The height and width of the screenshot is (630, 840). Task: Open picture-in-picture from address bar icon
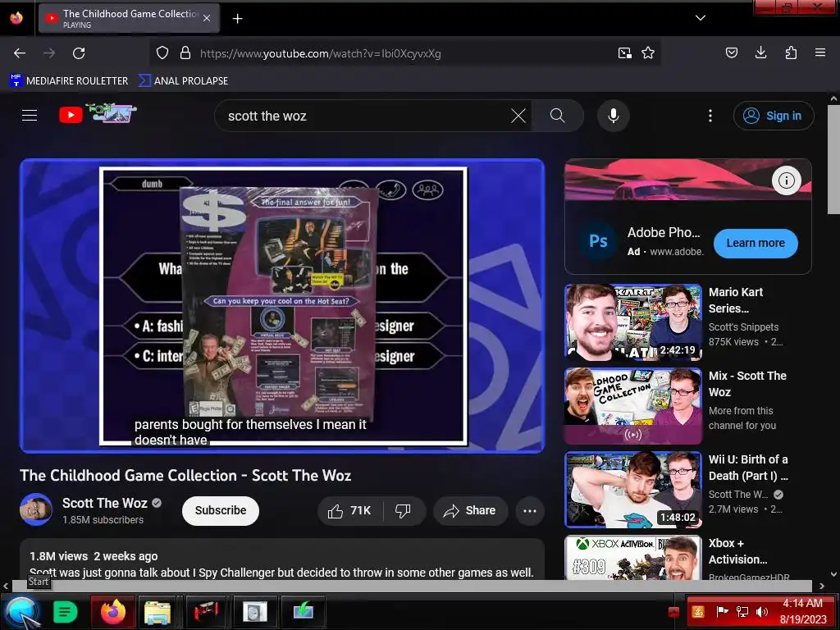pos(624,53)
